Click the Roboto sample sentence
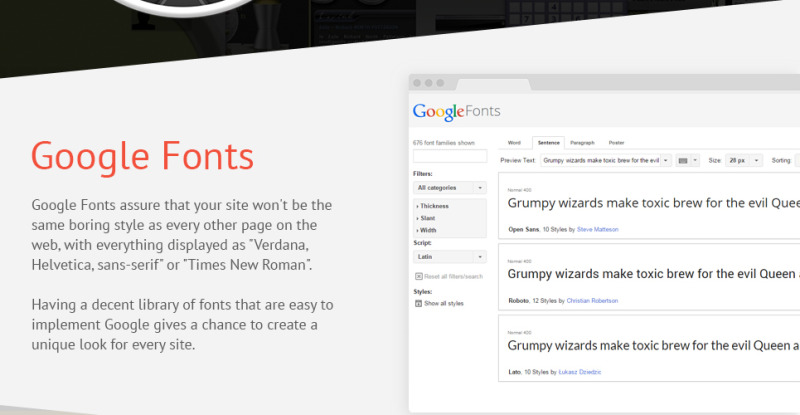This screenshot has width=800, height=415. pyautogui.click(x=654, y=274)
